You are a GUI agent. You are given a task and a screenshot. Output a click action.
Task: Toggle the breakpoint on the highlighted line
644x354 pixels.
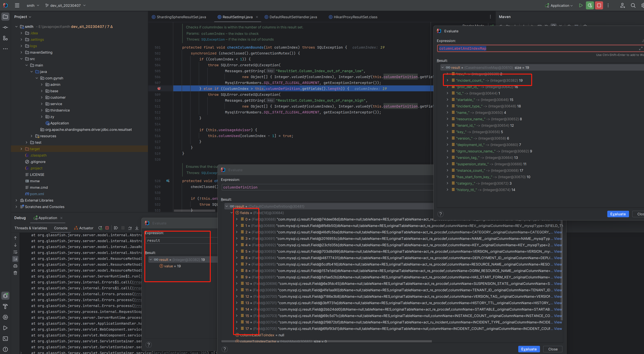pyautogui.click(x=159, y=88)
